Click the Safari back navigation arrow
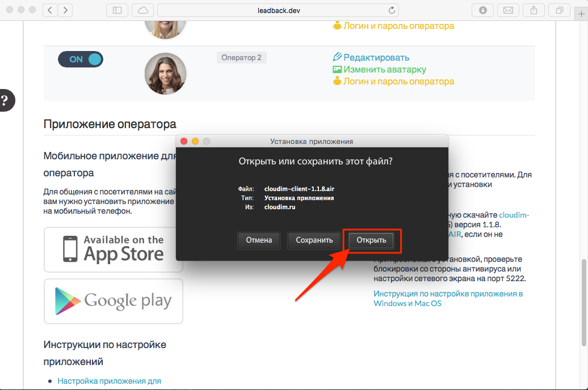Image resolution: width=588 pixels, height=390 pixels. (x=51, y=10)
